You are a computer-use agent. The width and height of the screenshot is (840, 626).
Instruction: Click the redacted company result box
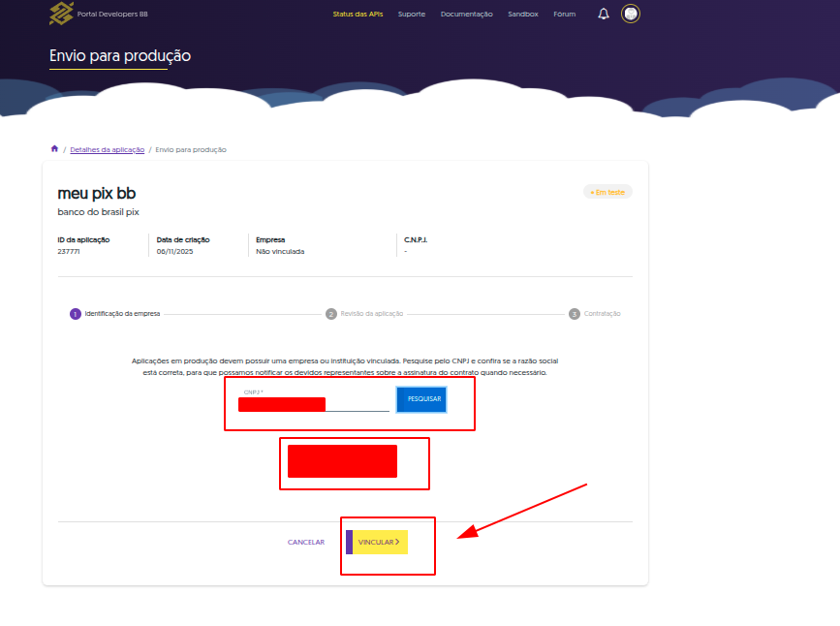(342, 461)
